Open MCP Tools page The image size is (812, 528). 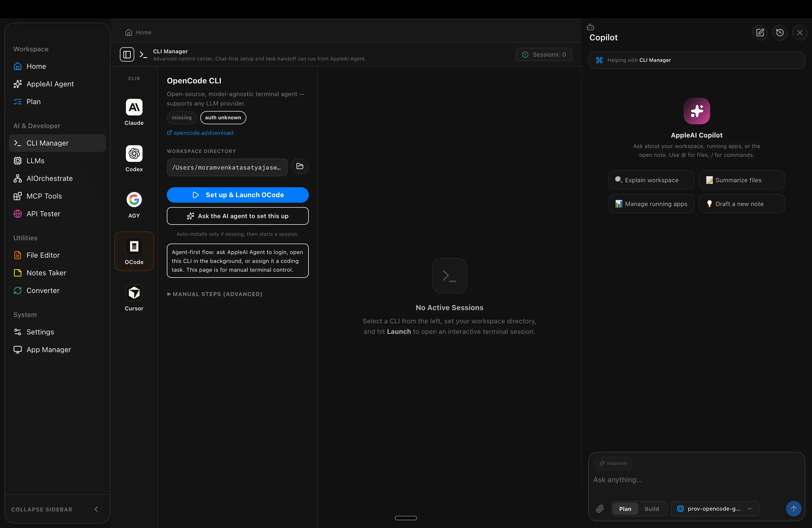(x=57, y=196)
